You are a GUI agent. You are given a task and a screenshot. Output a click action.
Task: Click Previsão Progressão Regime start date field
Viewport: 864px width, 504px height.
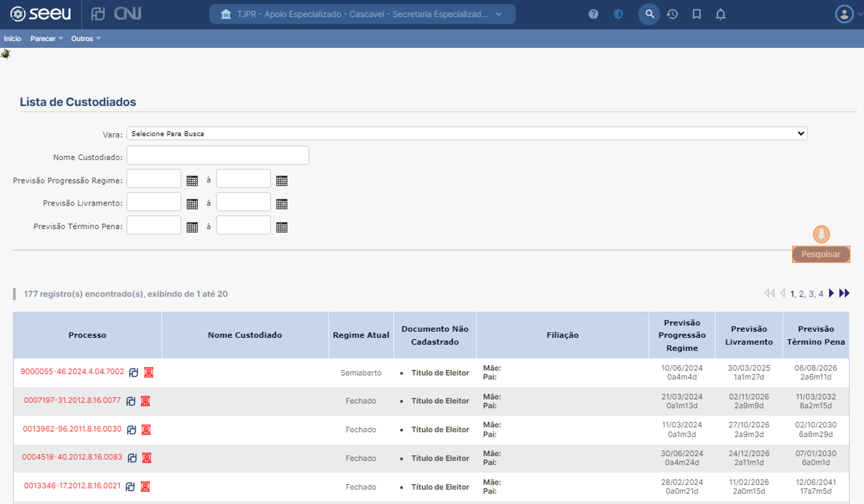pos(154,178)
